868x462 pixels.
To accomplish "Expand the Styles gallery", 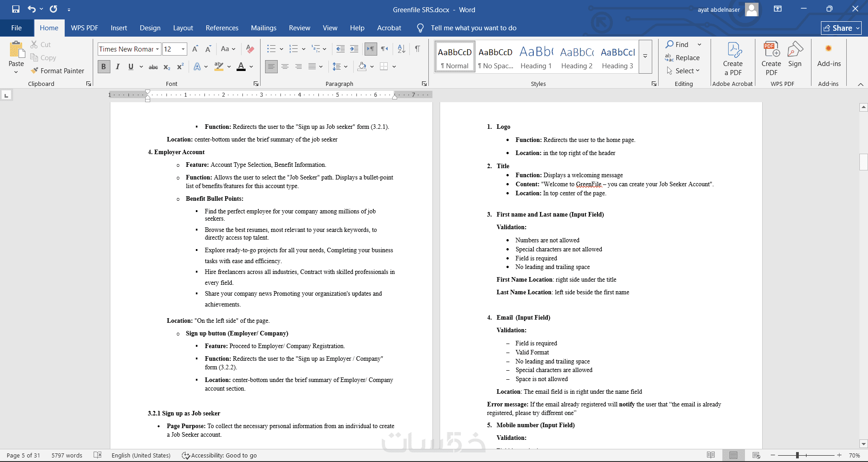I will [645, 57].
